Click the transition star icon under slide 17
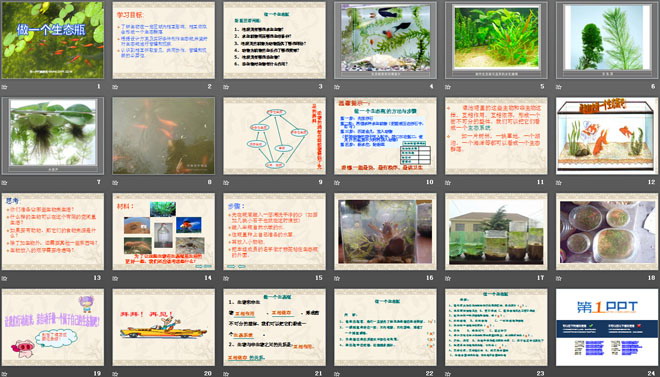660x377 pixels. tap(448, 278)
